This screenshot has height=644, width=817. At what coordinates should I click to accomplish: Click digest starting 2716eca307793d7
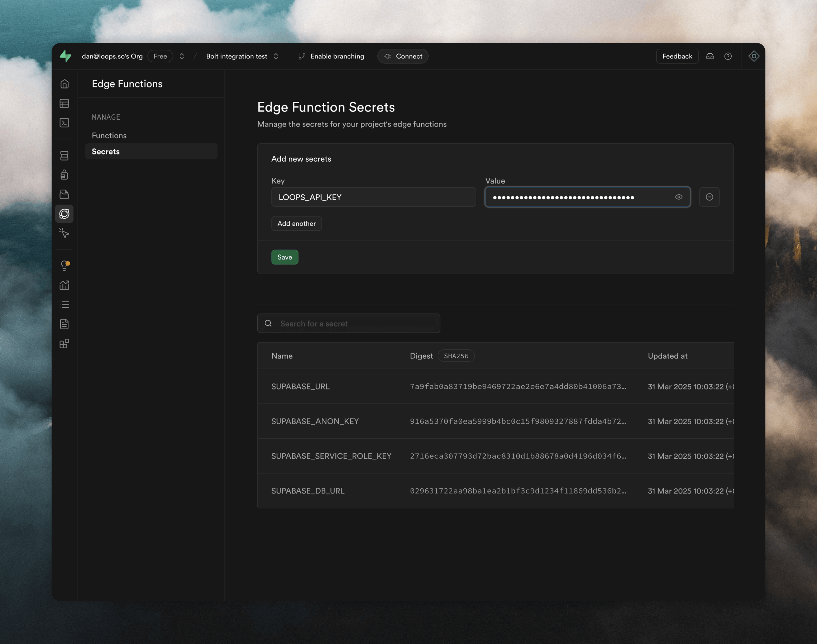coord(518,456)
